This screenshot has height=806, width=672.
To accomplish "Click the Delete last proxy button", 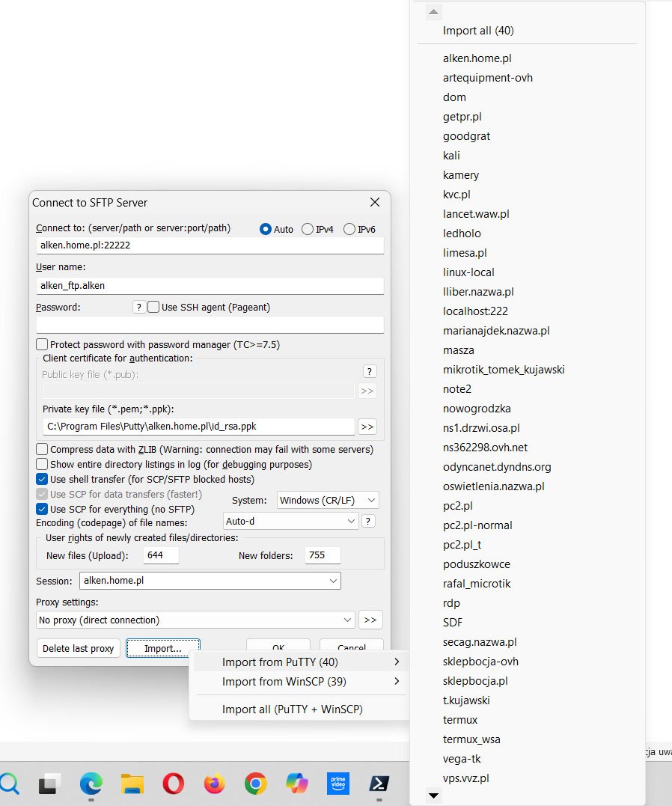I will 78,648.
